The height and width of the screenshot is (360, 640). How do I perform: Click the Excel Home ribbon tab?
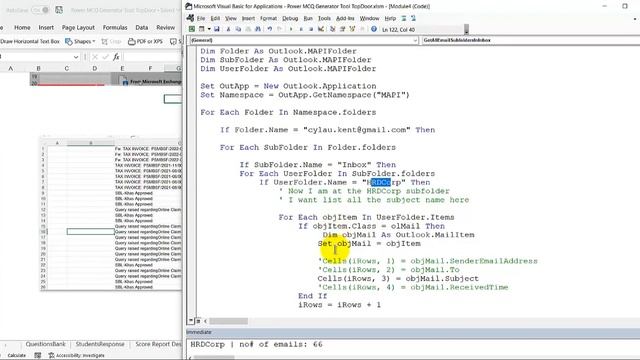(x=22, y=27)
